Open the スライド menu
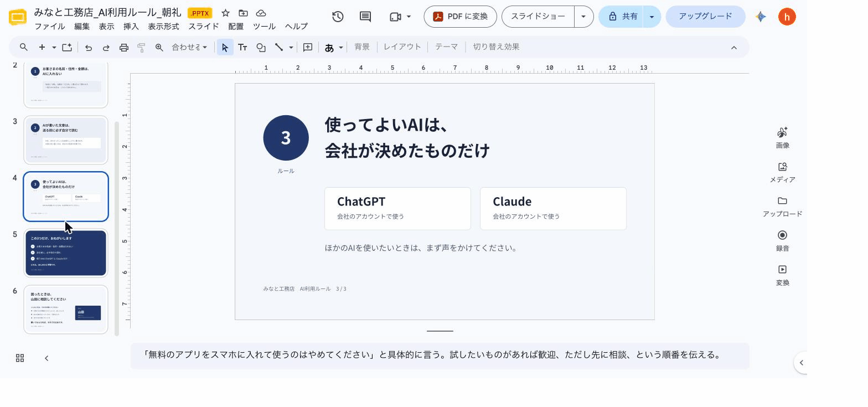 pos(204,26)
